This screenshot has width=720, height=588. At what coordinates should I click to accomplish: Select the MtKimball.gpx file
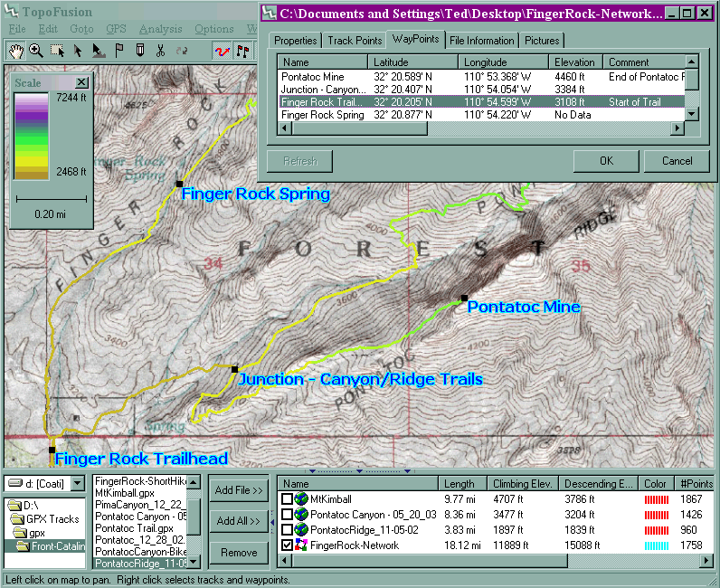tap(125, 493)
